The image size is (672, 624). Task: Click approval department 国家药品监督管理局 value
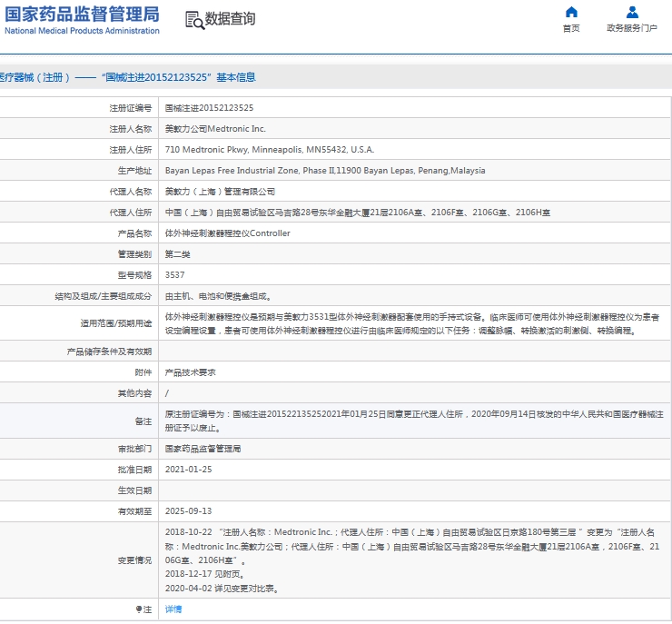pyautogui.click(x=203, y=449)
